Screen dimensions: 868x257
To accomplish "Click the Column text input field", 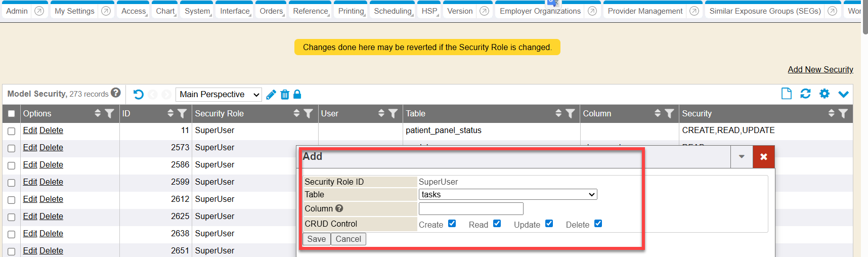I will point(471,209).
